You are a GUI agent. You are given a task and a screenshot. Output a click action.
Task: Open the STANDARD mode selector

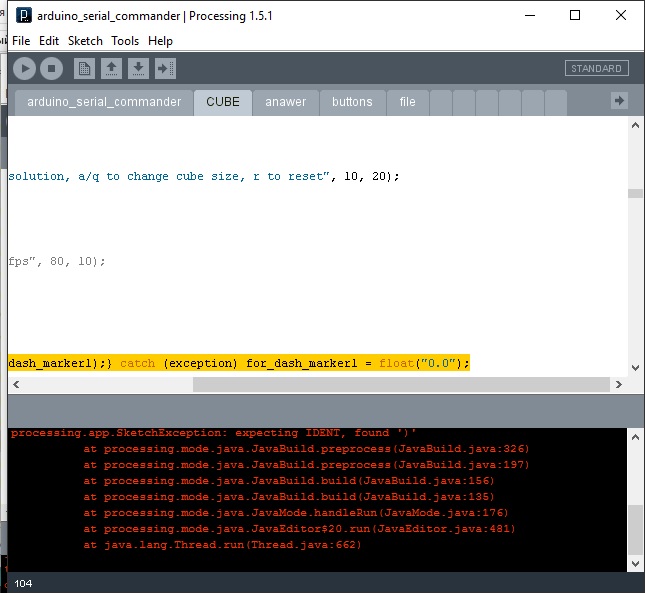pos(596,69)
